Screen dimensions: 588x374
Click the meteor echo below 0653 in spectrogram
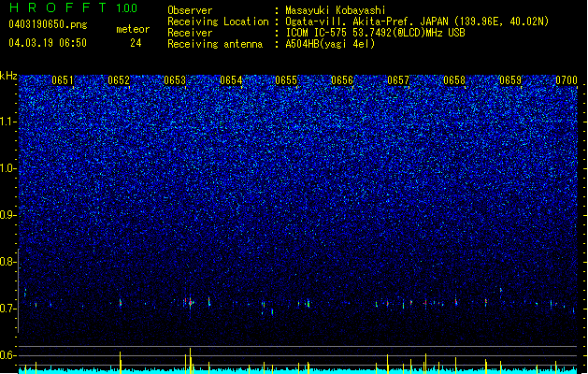point(190,302)
